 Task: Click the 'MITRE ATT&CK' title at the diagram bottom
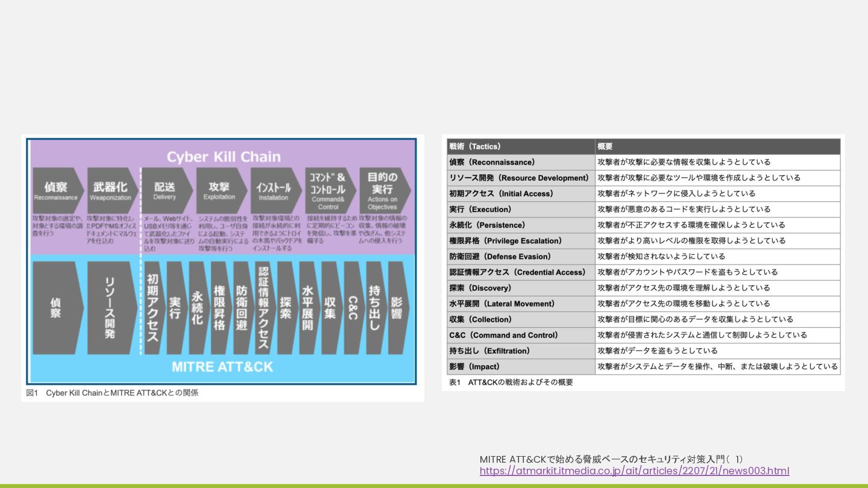point(222,366)
